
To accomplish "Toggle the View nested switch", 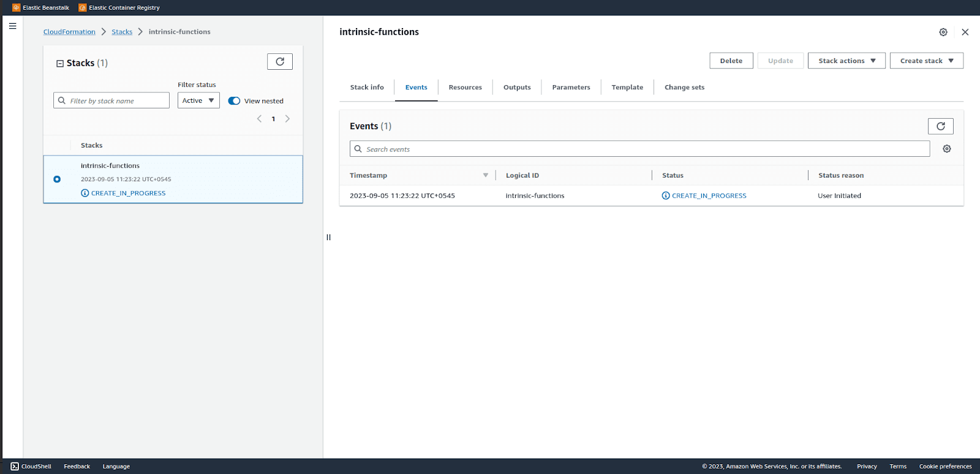I will click(x=234, y=101).
